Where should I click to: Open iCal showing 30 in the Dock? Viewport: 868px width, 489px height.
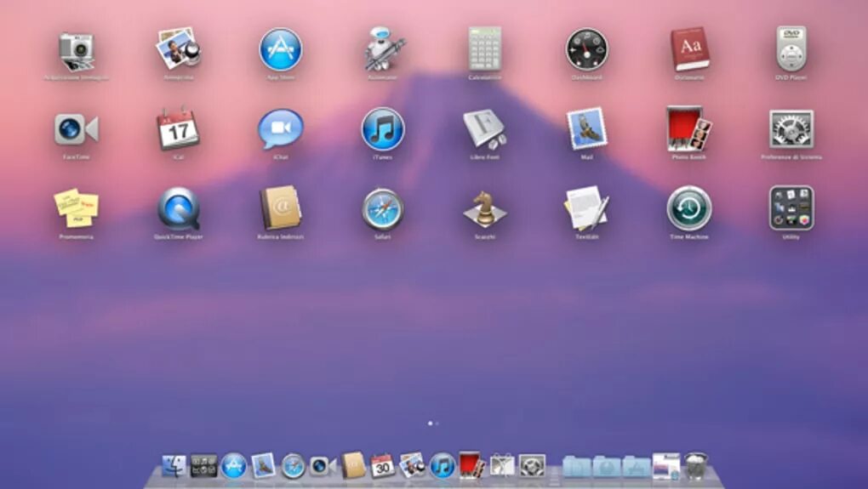[383, 466]
